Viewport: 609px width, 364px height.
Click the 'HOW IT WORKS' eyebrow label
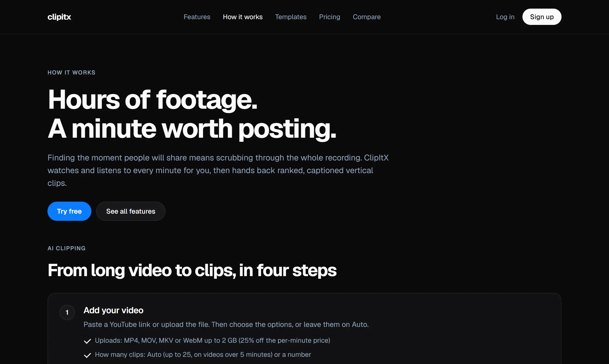pos(71,72)
